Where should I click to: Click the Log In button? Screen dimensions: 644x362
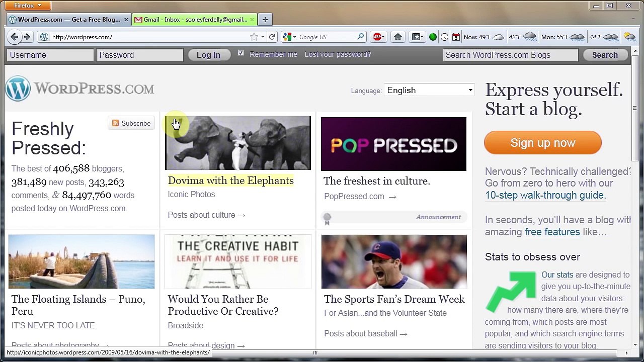(208, 55)
